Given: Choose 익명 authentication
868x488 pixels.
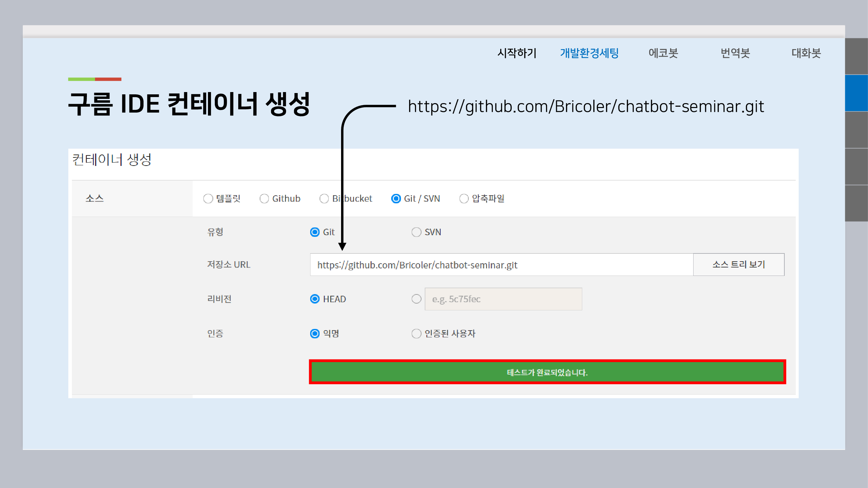Looking at the screenshot, I should point(315,333).
